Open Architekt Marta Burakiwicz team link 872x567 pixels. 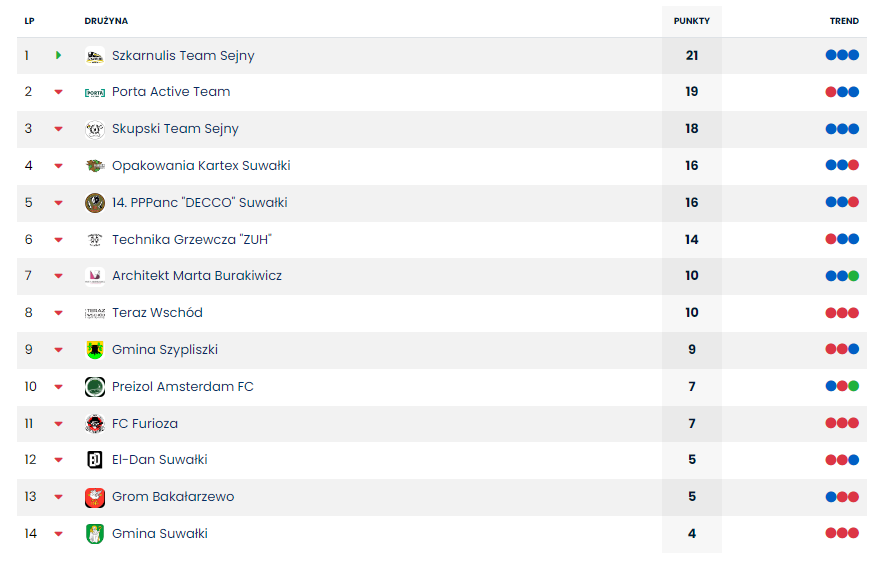tap(196, 276)
